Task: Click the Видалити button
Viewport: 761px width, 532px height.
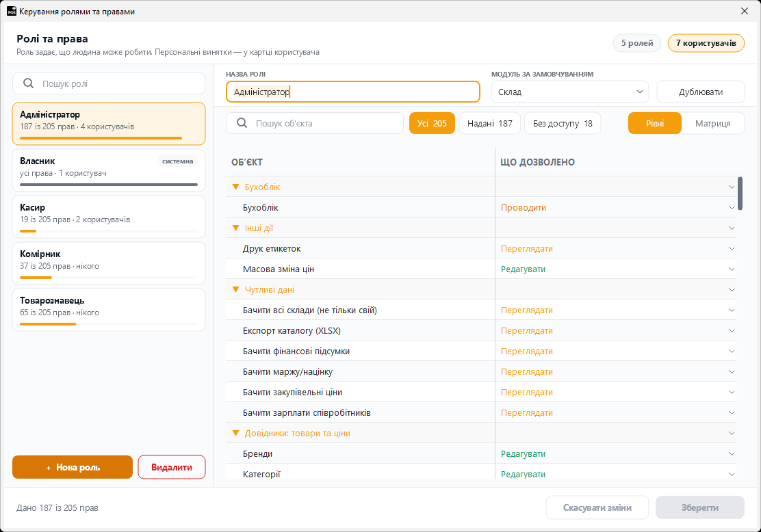Action: (172, 467)
